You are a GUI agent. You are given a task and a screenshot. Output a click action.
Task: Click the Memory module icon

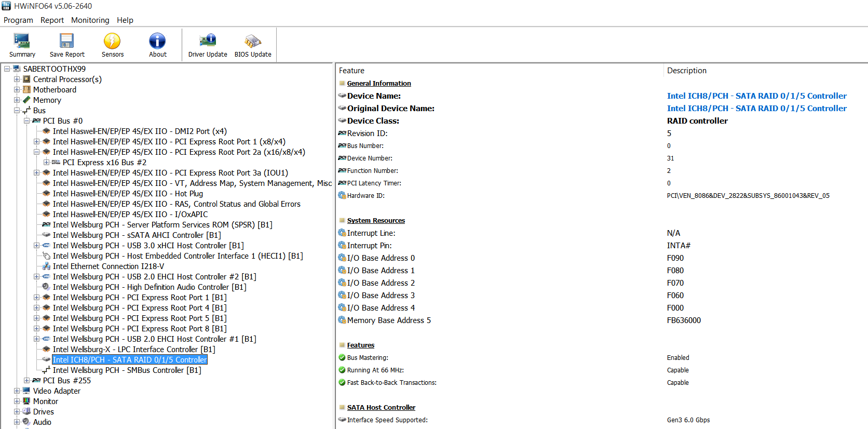tap(26, 100)
